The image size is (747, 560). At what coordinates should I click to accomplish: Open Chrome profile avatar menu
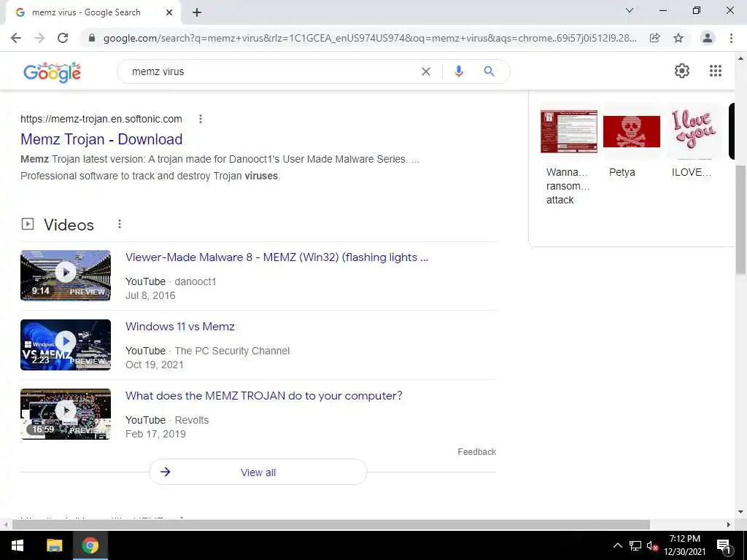click(708, 38)
